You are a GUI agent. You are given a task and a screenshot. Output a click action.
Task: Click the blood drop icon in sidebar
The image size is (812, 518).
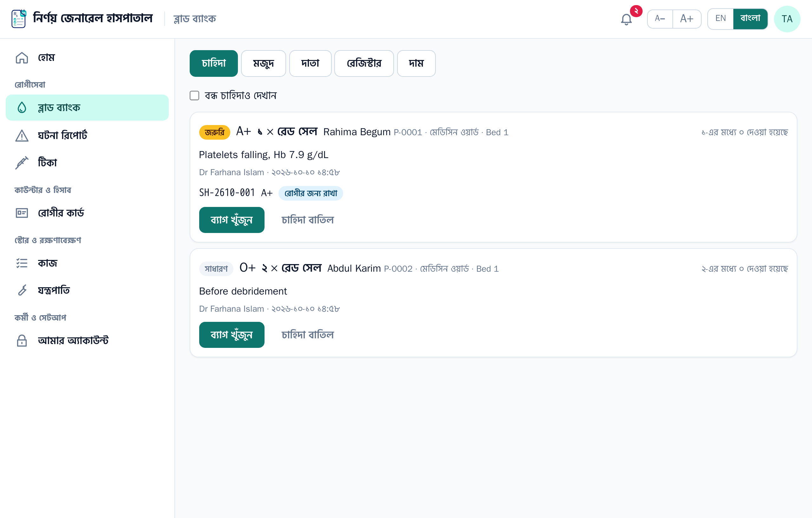pos(22,108)
